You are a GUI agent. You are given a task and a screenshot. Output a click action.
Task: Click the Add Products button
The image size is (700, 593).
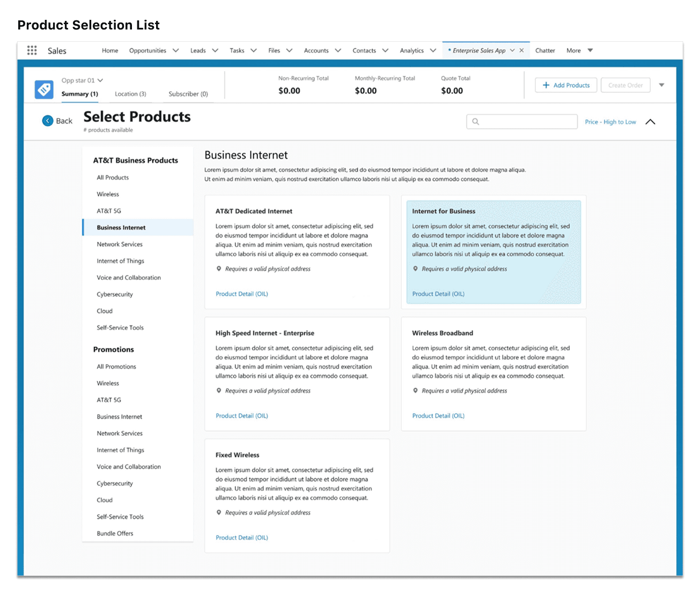click(566, 85)
